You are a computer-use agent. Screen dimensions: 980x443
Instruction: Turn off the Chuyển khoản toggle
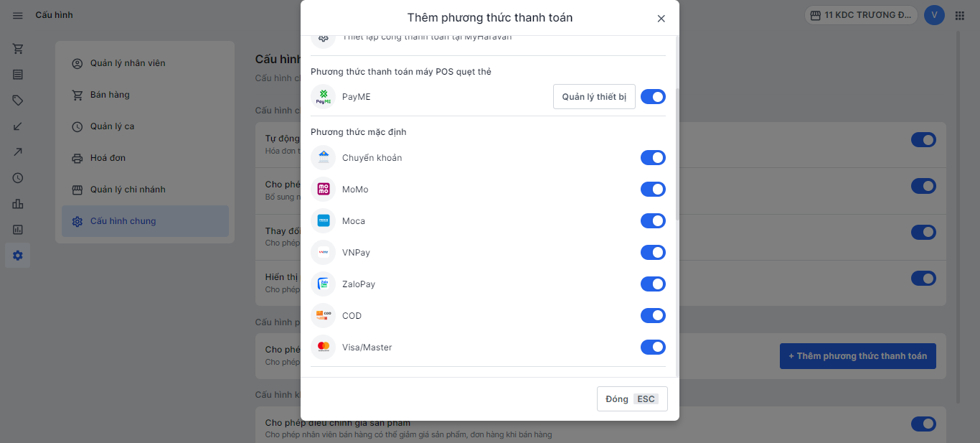click(x=653, y=158)
